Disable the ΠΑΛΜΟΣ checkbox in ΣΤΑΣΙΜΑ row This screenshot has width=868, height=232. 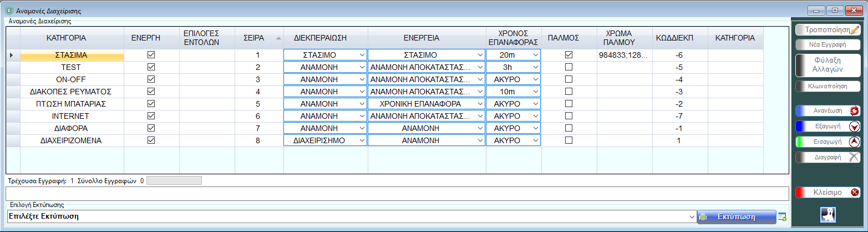[568, 55]
